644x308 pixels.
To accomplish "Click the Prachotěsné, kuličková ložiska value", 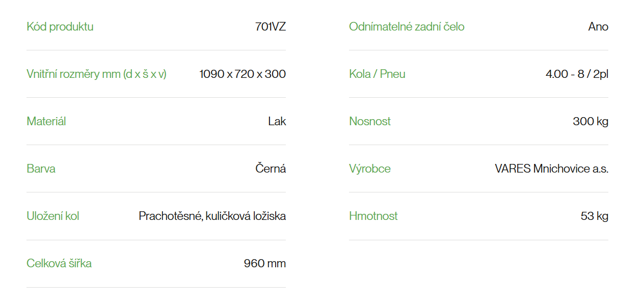I will pyautogui.click(x=212, y=216).
